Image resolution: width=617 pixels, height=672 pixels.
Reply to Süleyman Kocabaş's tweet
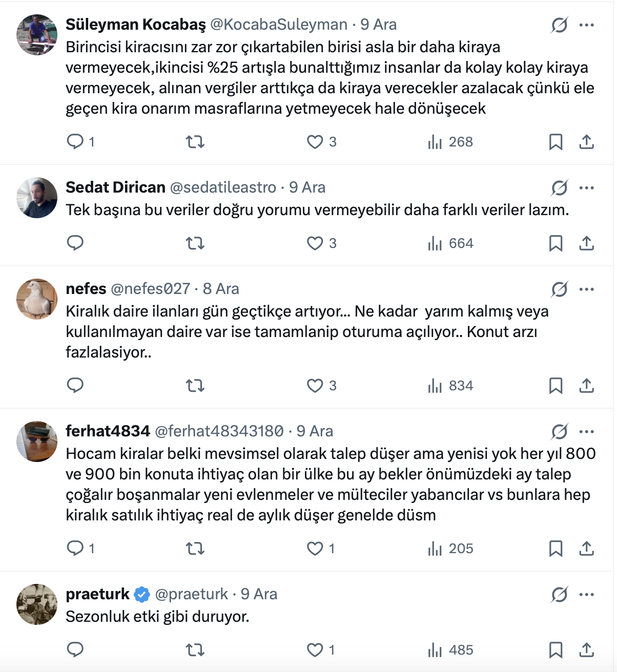click(x=75, y=141)
